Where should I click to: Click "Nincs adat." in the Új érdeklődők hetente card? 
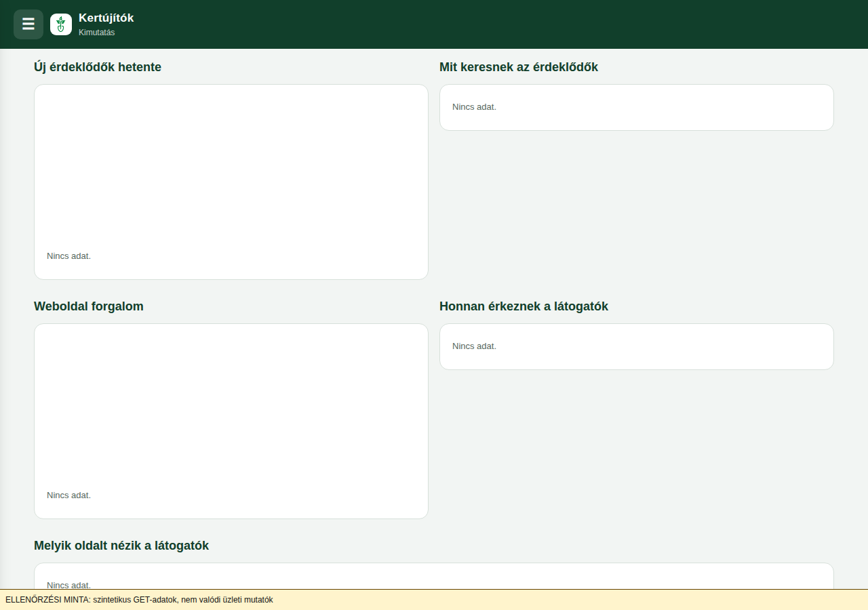68,256
